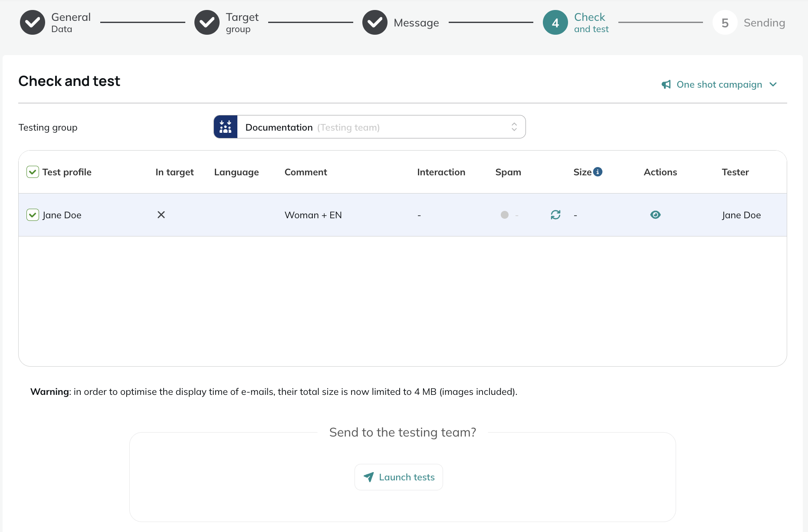Click the Size column header
This screenshot has height=532, width=808.
click(x=582, y=172)
